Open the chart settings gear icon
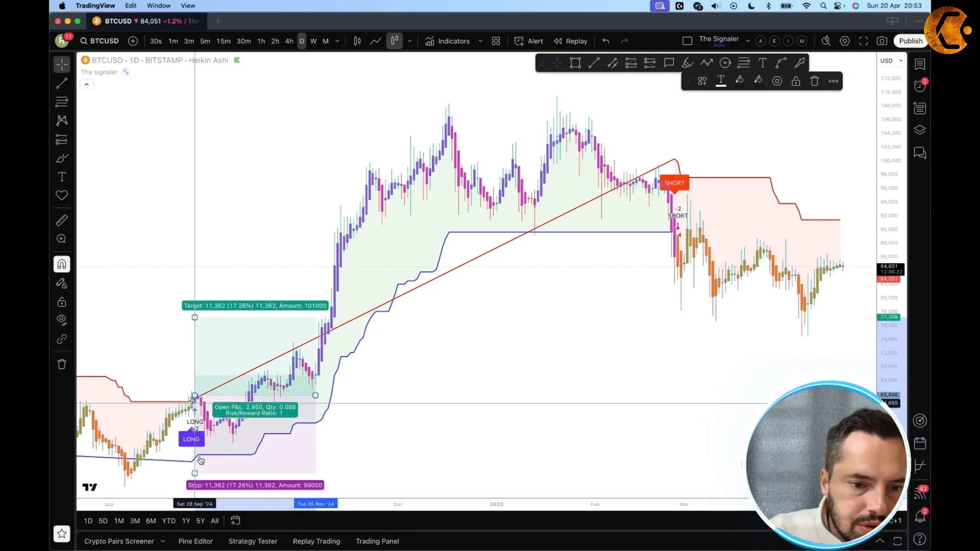 point(845,41)
